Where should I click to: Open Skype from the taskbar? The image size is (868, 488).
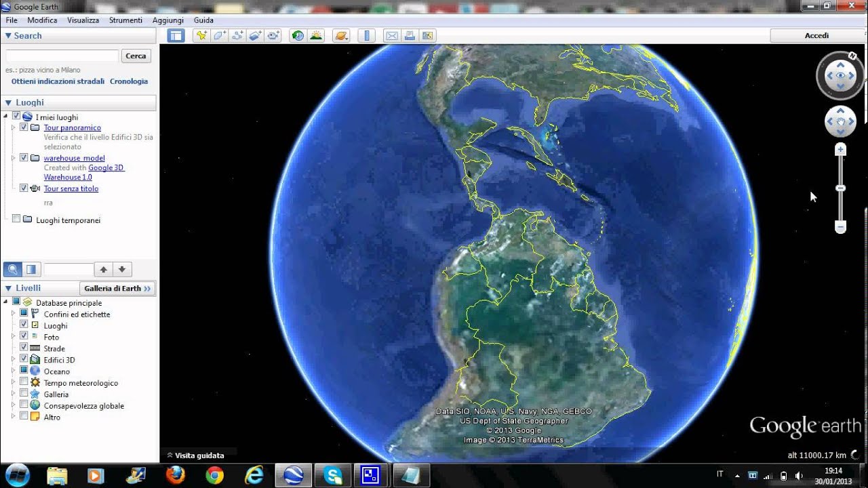pyautogui.click(x=333, y=475)
